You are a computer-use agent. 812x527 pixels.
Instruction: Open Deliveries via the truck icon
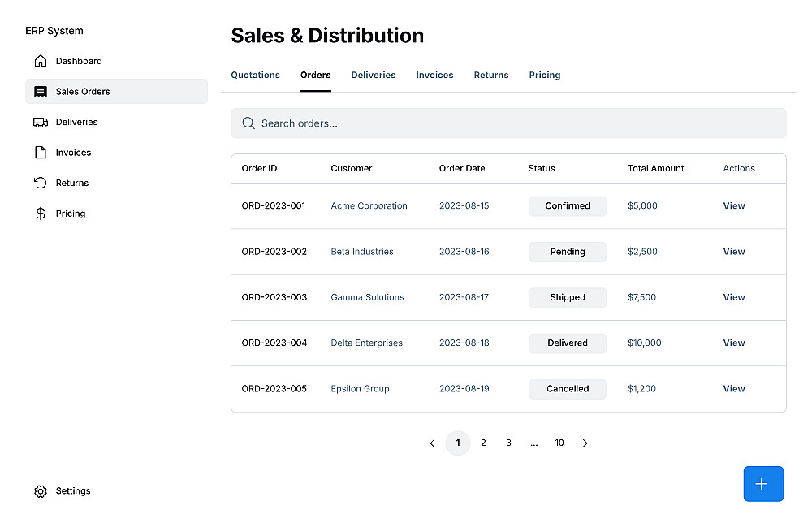pos(40,123)
